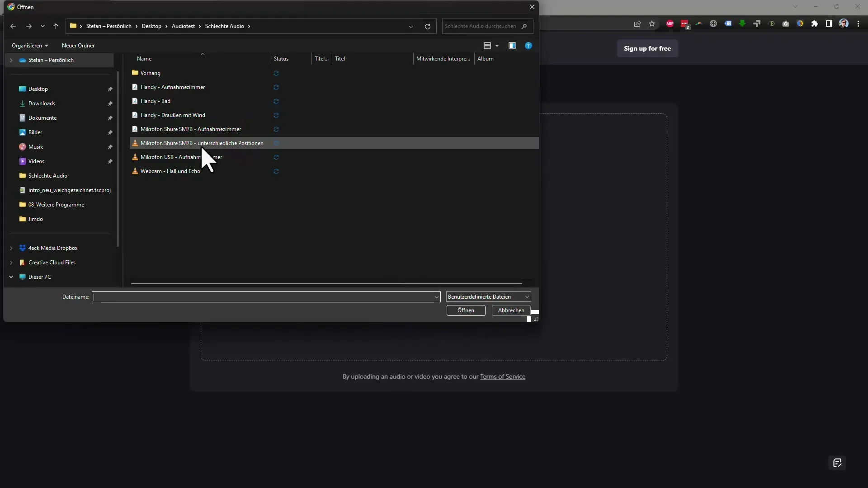The image size is (868, 488).
Task: Click the refresh/sync icon next to Handy-Bad
Action: pyautogui.click(x=276, y=101)
